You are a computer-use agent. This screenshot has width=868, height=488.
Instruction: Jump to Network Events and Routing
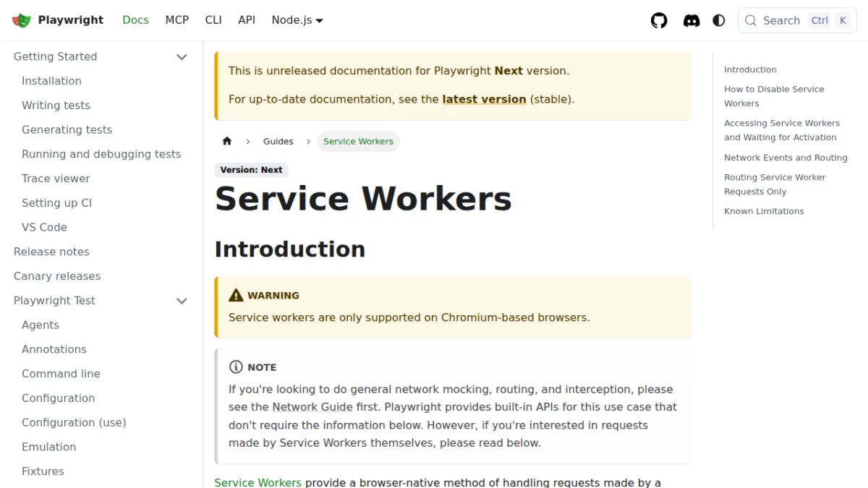[x=786, y=158]
